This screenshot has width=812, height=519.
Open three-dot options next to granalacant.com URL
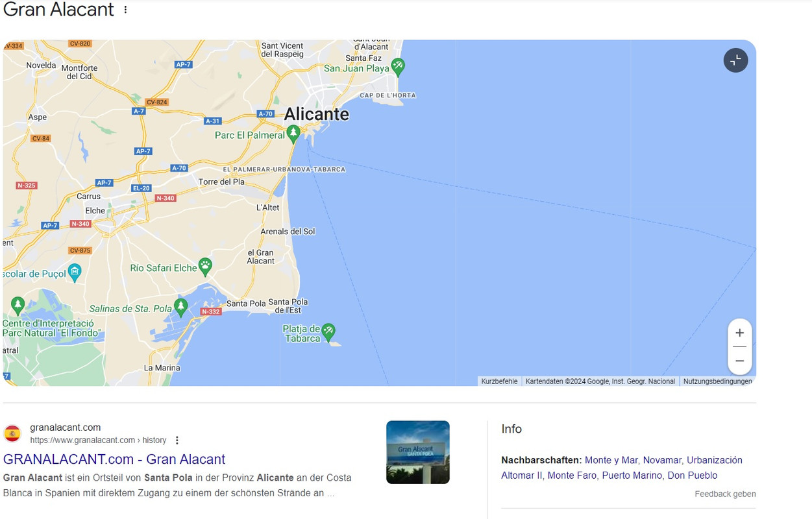click(x=177, y=440)
